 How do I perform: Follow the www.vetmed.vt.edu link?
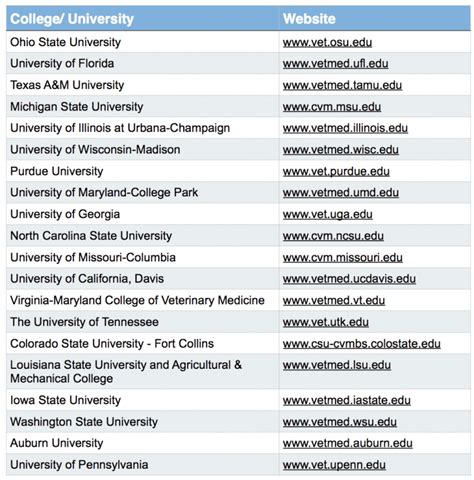point(334,301)
